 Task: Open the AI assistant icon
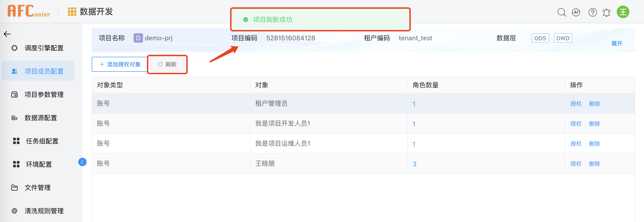(x=576, y=12)
